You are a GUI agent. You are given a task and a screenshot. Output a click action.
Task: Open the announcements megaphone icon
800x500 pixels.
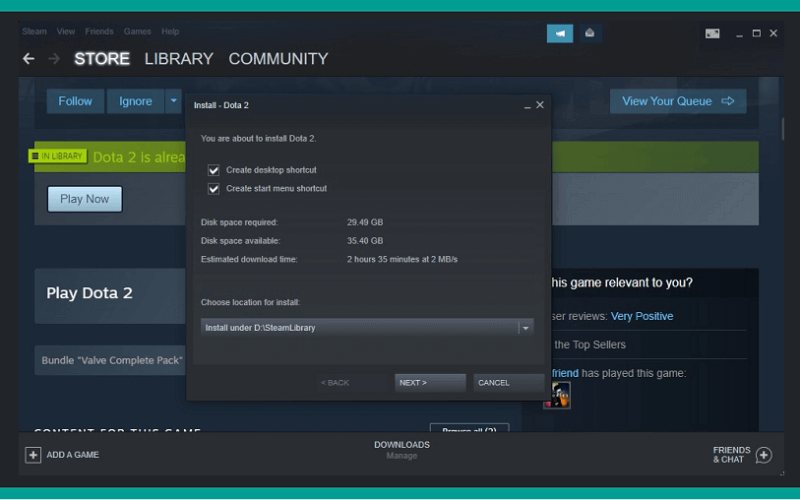point(560,33)
